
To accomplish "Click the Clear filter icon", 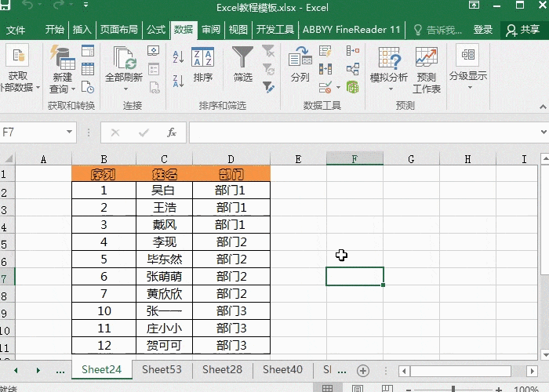I will (268, 51).
